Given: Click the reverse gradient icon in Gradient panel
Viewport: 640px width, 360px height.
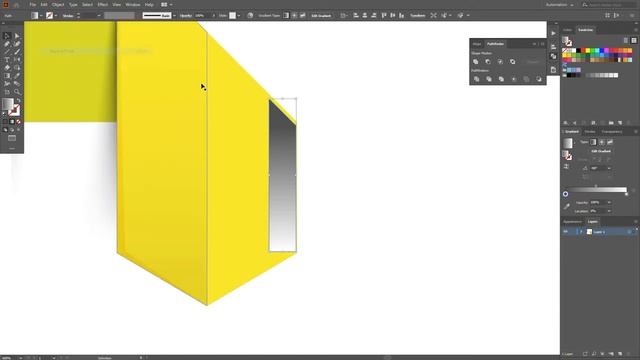Looking at the screenshot, I should click(x=566, y=167).
